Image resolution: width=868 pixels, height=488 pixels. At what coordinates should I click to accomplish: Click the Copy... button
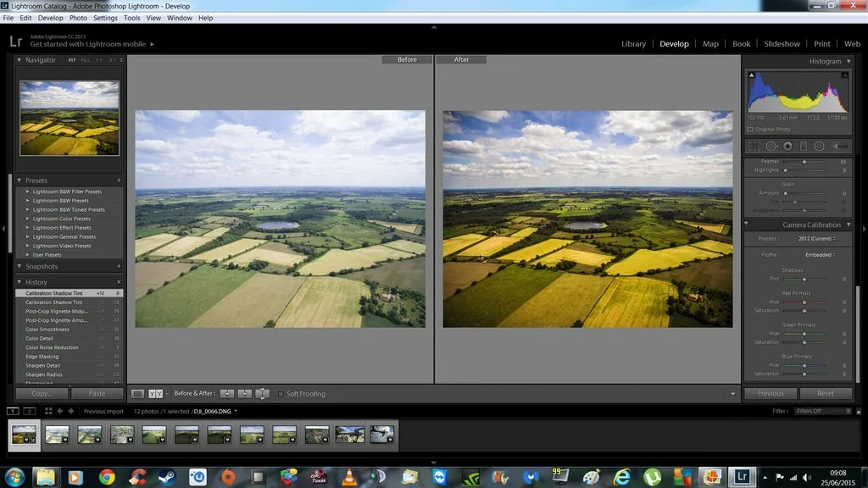pyautogui.click(x=42, y=393)
